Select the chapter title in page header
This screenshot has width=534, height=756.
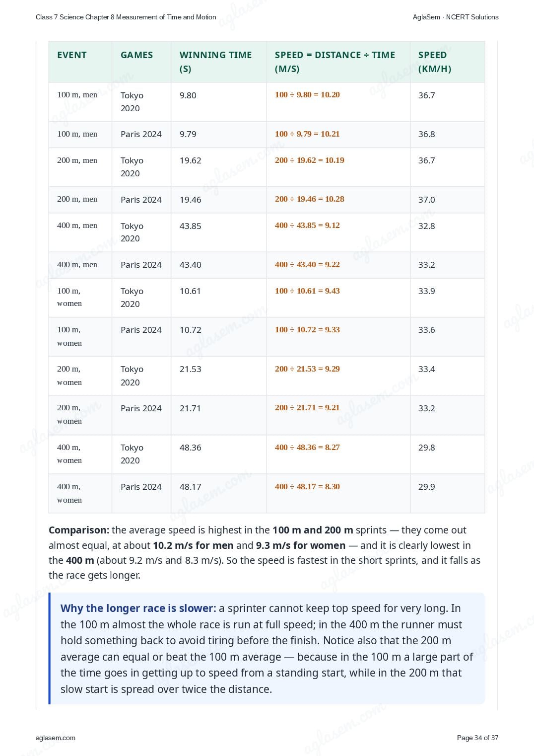pyautogui.click(x=126, y=17)
